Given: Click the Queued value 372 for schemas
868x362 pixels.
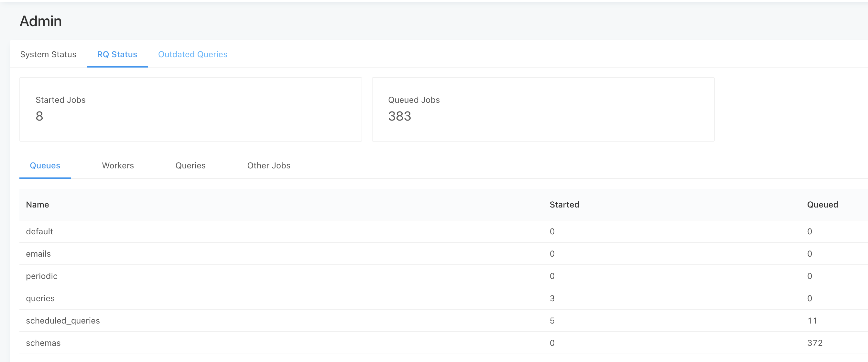Looking at the screenshot, I should pos(815,343).
